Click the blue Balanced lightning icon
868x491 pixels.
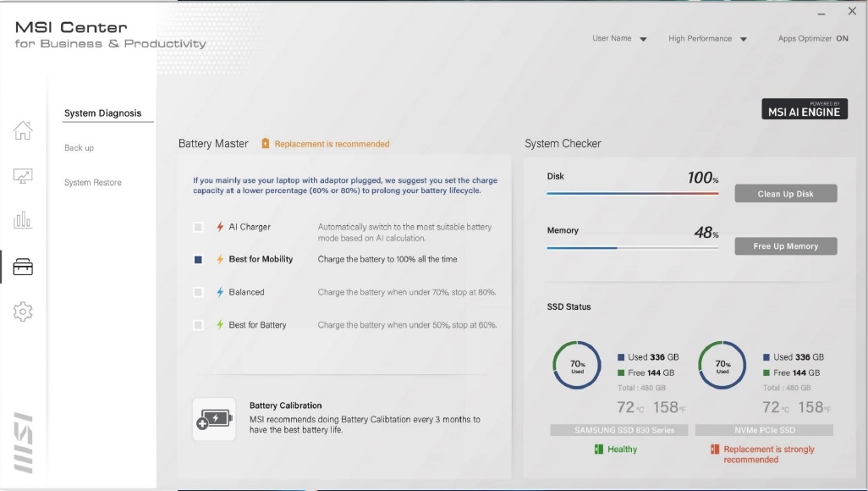(x=220, y=292)
